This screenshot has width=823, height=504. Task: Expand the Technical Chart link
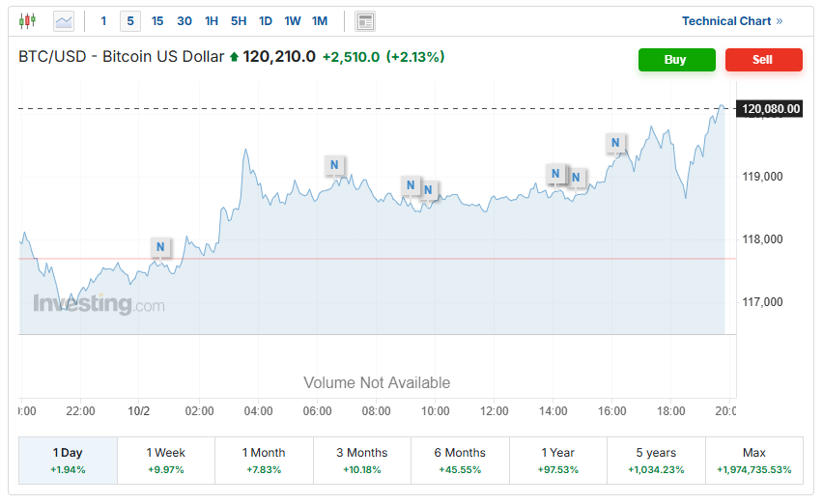coord(732,21)
